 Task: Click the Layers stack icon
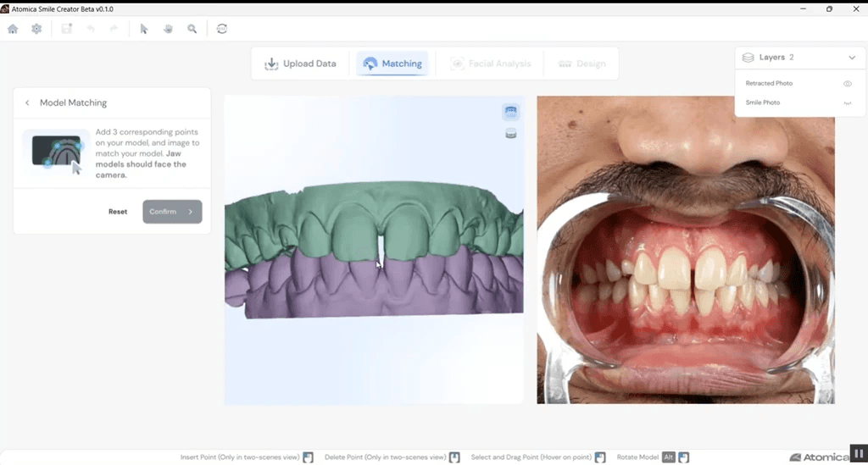(748, 58)
